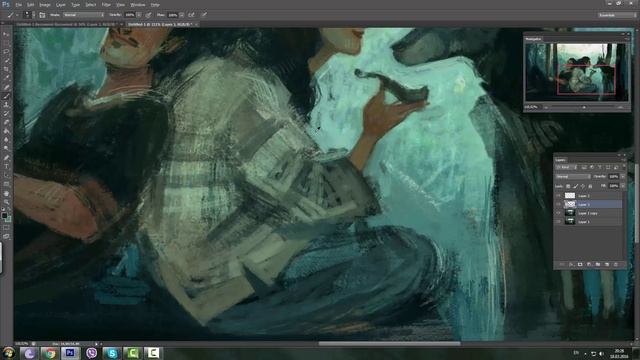Viewport: 640px width, 360px height.
Task: Lock all padlock icon in Layers panel
Action: coord(590,186)
